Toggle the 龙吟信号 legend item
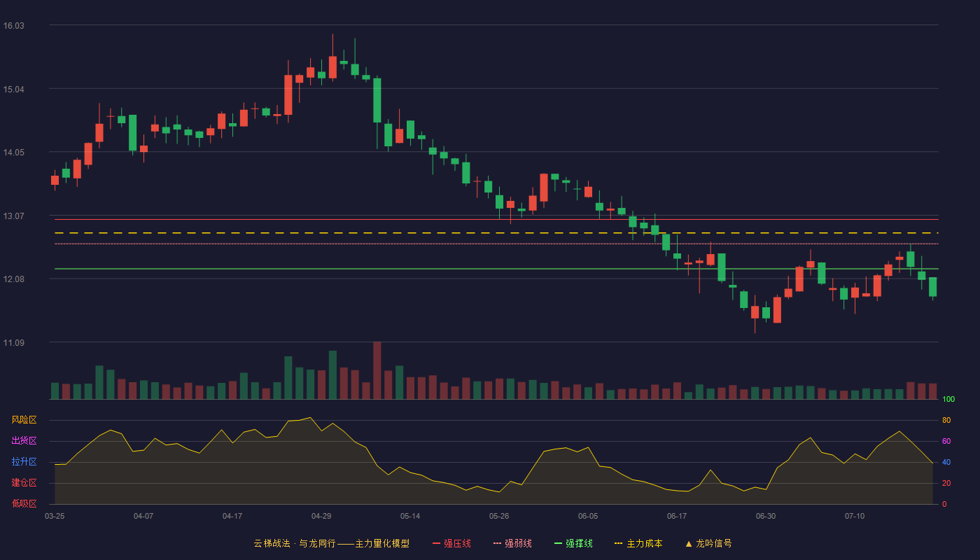This screenshot has height=560, width=980. (x=708, y=543)
